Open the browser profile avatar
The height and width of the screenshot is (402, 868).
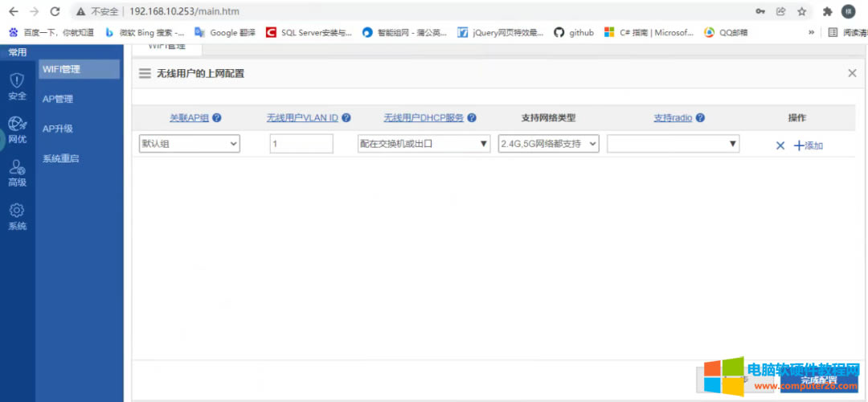click(x=848, y=11)
